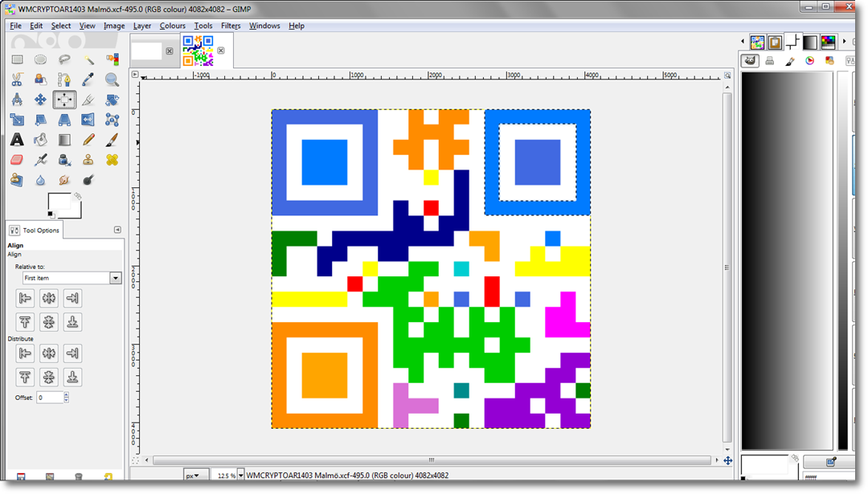Distribute top edges of targets
Viewport: 868px width, 494px height.
pyautogui.click(x=25, y=378)
